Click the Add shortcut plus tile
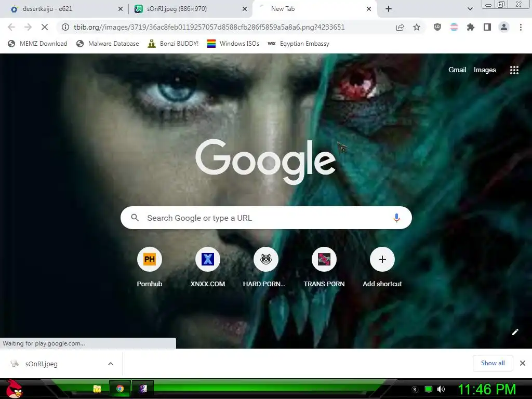This screenshot has height=399, width=532. [x=382, y=268]
